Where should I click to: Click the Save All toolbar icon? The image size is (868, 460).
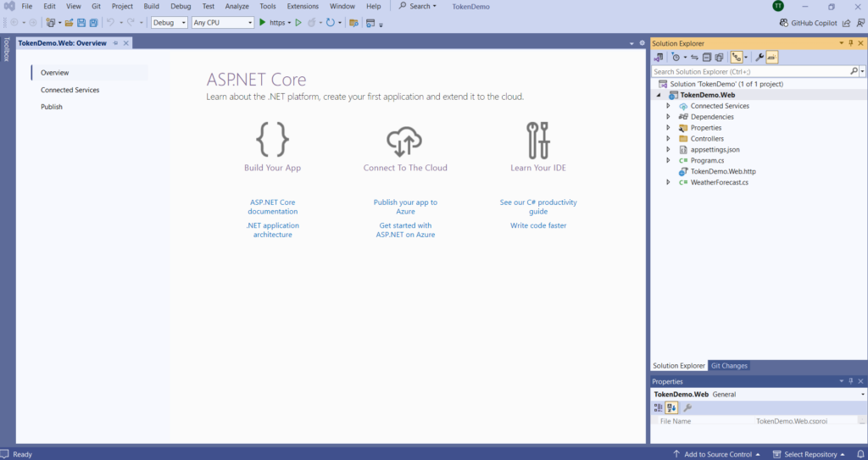pos(93,23)
